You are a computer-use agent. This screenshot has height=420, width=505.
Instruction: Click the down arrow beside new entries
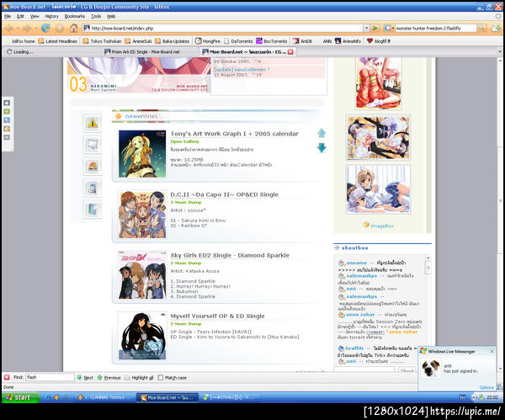[322, 148]
